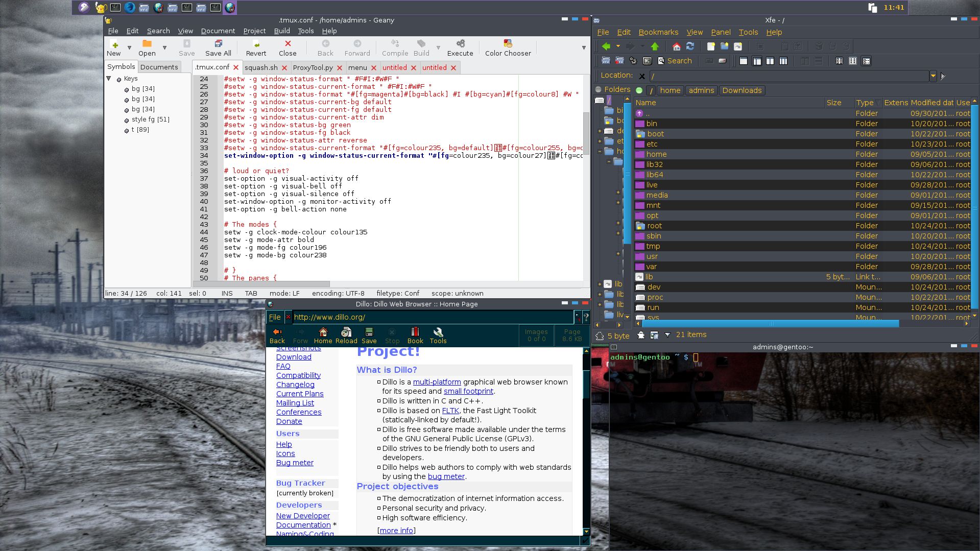Click Save All in Geany toolbar
The width and height of the screenshot is (980, 551).
tap(218, 47)
